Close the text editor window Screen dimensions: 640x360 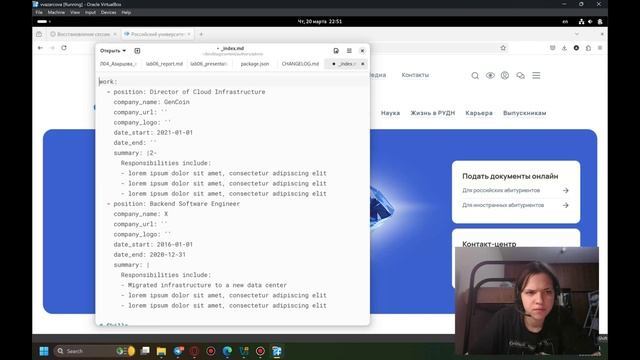[x=362, y=51]
